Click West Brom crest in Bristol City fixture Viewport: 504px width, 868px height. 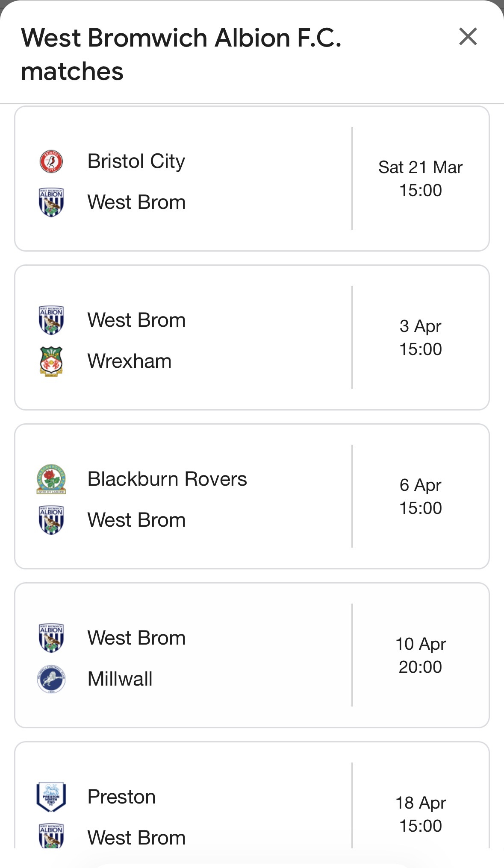click(51, 202)
